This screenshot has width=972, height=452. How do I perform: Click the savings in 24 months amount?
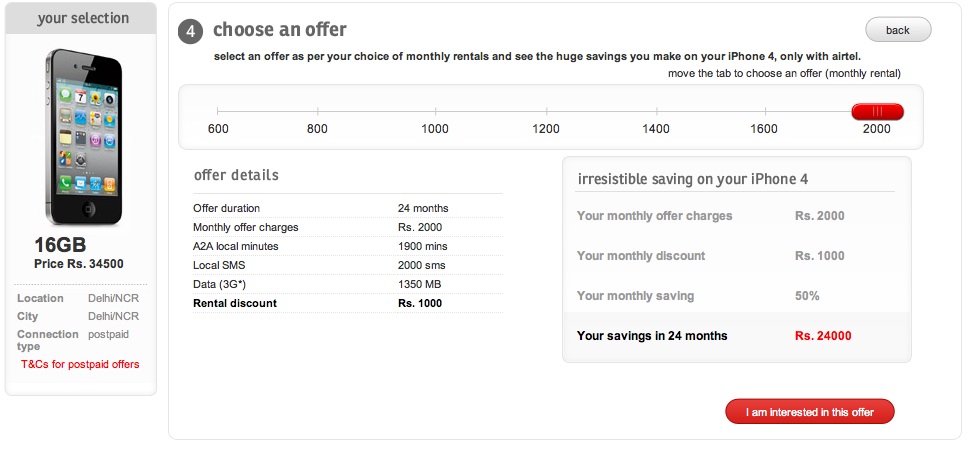tap(823, 336)
